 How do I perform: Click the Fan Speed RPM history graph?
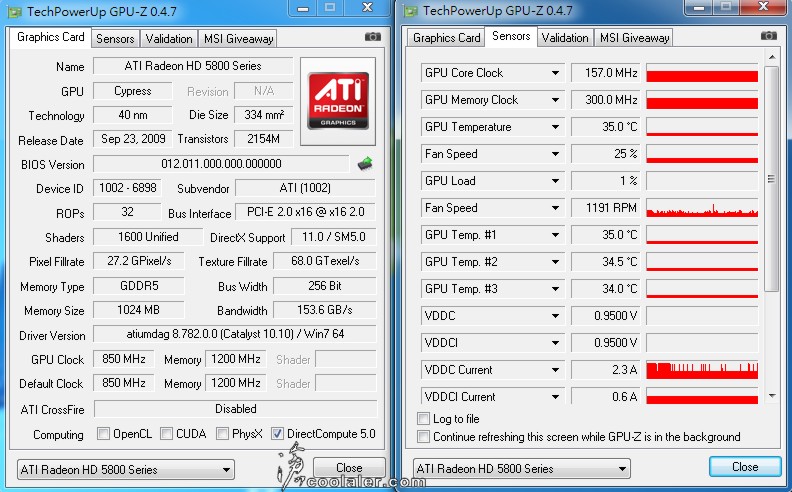pos(702,208)
